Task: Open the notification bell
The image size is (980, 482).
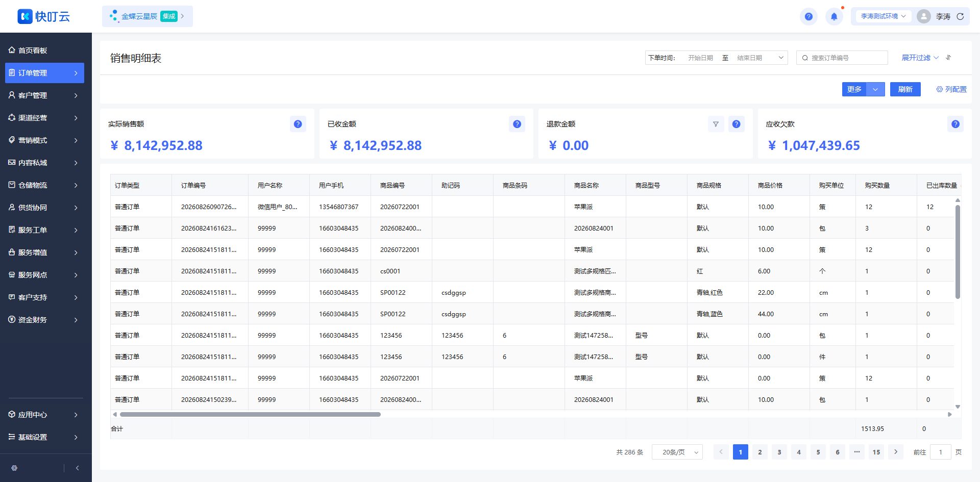Action: (834, 16)
